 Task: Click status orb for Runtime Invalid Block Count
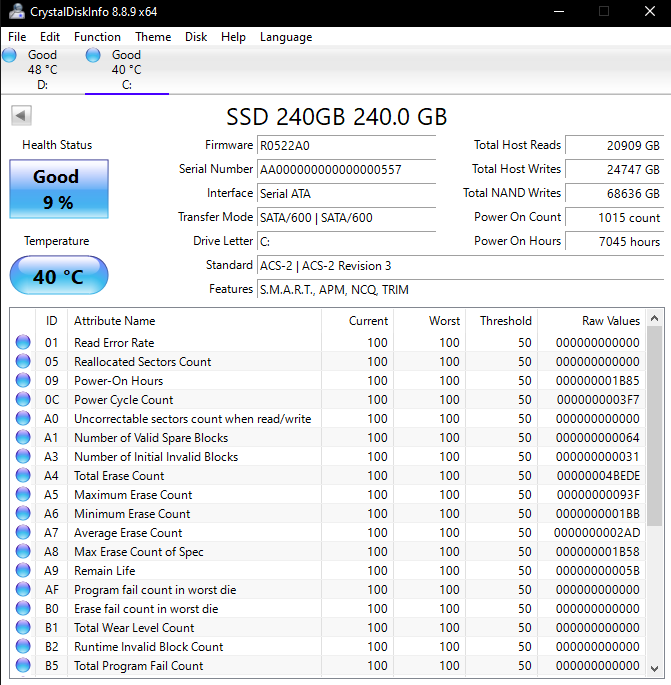point(23,646)
